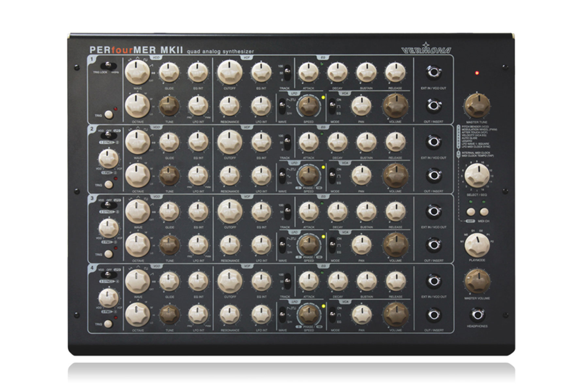
Task: Flip channel 4 VCO / OFF / LFO sync switch
Action: point(108,274)
